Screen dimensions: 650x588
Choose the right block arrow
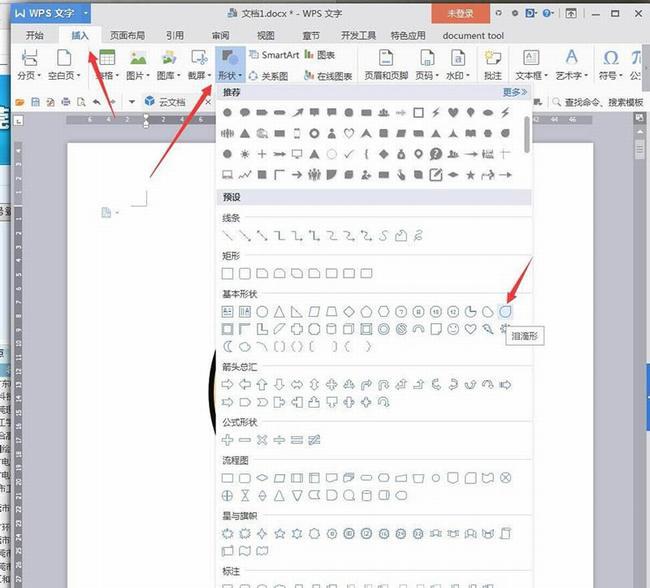(x=227, y=385)
